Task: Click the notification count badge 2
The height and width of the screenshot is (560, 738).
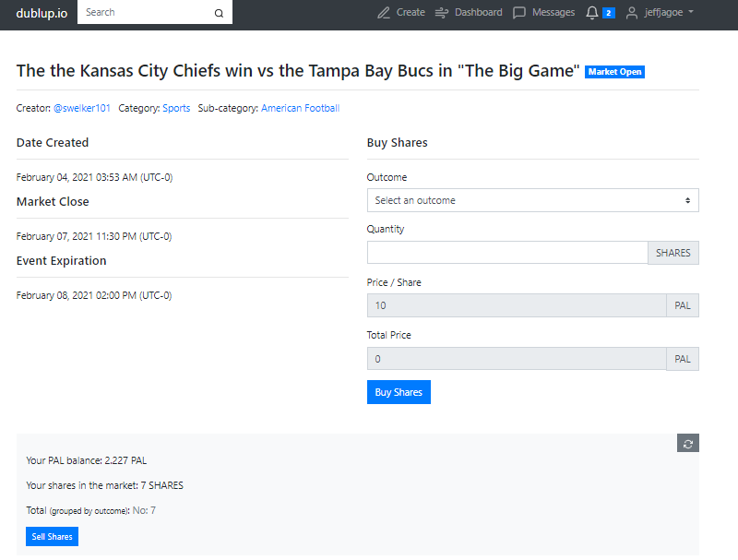Action: [x=609, y=13]
